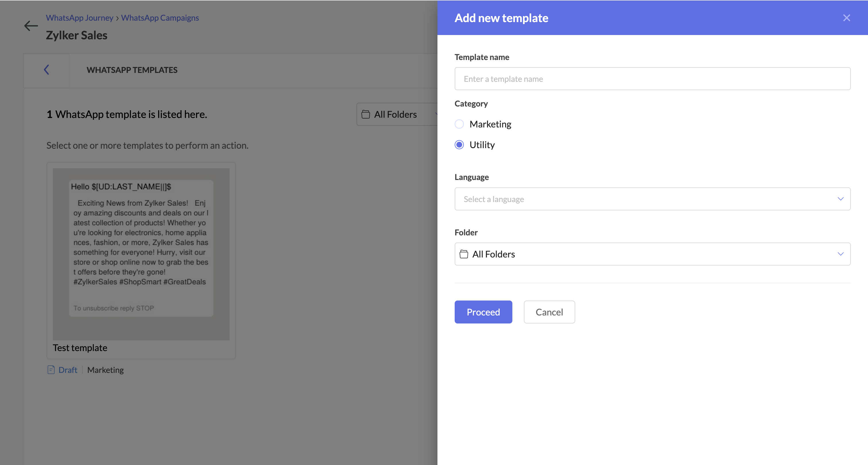Open the WhatsApp Campaigns breadcrumb
Viewport: 868px width, 465px height.
pos(160,18)
